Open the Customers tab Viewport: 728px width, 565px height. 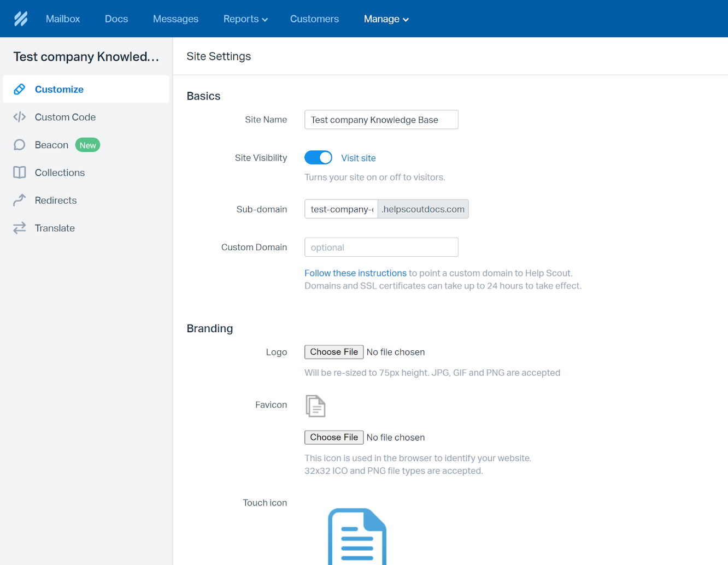[314, 19]
